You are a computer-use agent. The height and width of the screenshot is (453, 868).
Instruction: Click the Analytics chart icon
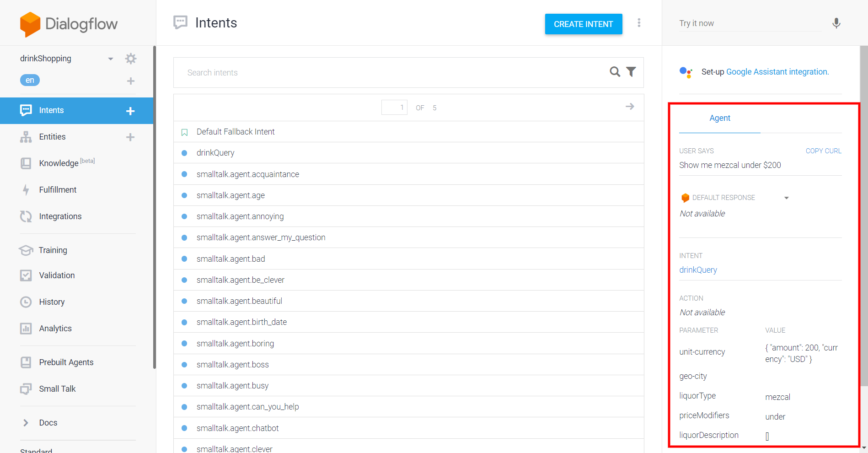click(x=26, y=329)
